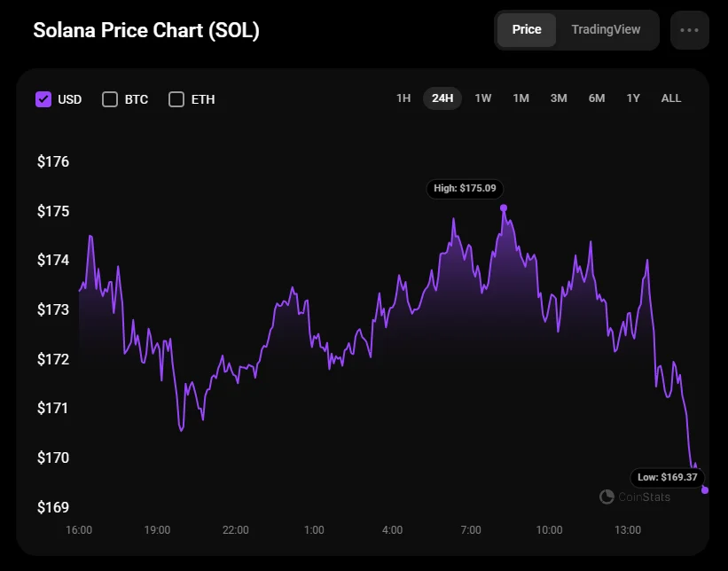The image size is (728, 571).
Task: Uncheck the USD currency checkbox
Action: click(43, 99)
